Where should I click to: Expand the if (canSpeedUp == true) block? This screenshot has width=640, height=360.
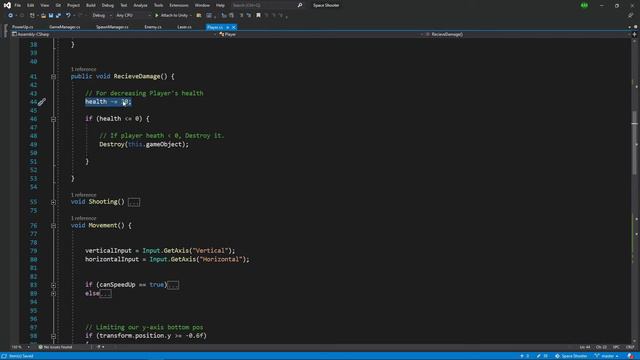[x=53, y=285]
